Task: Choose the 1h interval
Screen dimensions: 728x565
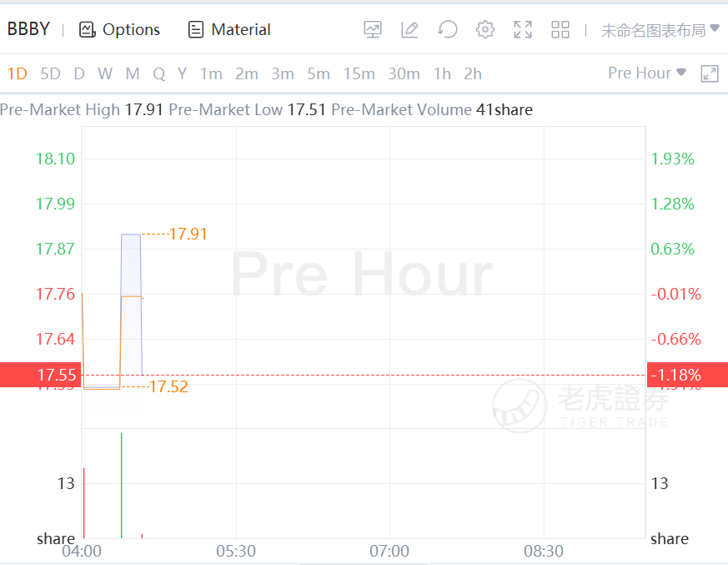Action: [442, 73]
